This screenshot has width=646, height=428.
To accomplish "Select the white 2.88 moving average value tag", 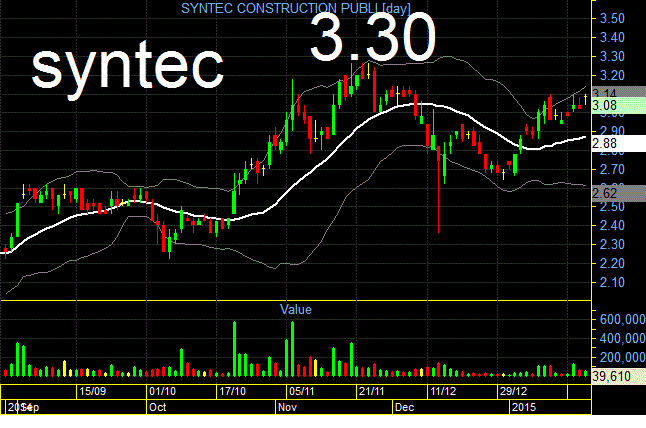I will 619,143.
